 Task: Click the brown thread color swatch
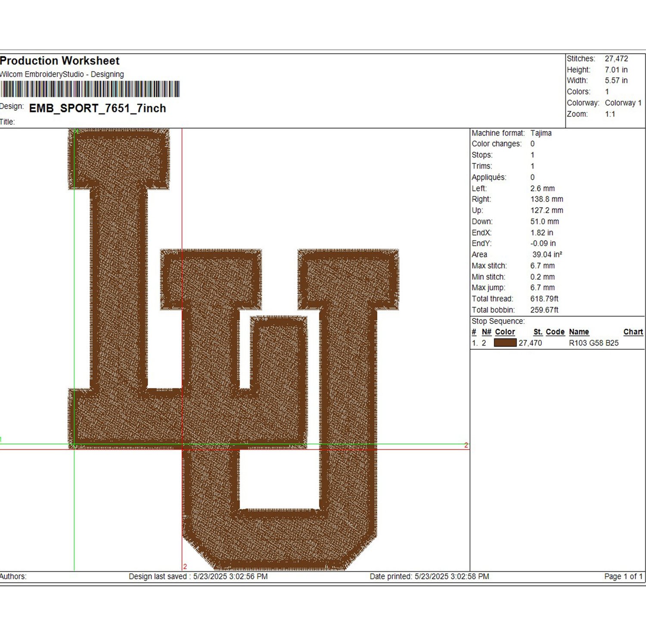point(505,343)
